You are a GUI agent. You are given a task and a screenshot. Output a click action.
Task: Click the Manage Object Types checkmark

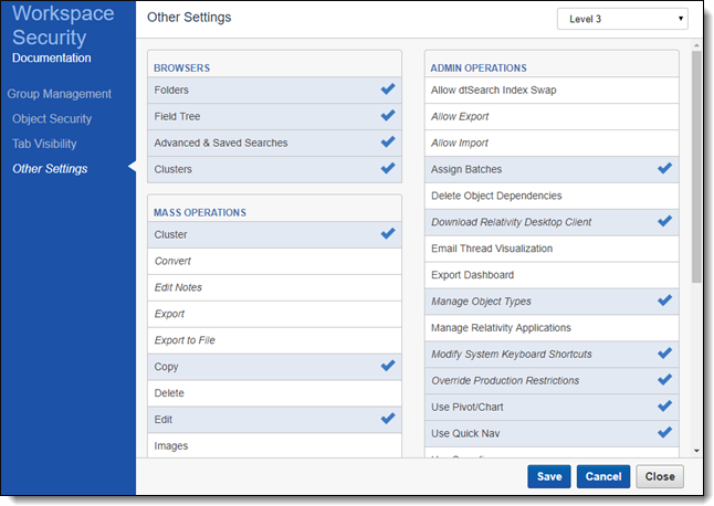click(x=664, y=300)
